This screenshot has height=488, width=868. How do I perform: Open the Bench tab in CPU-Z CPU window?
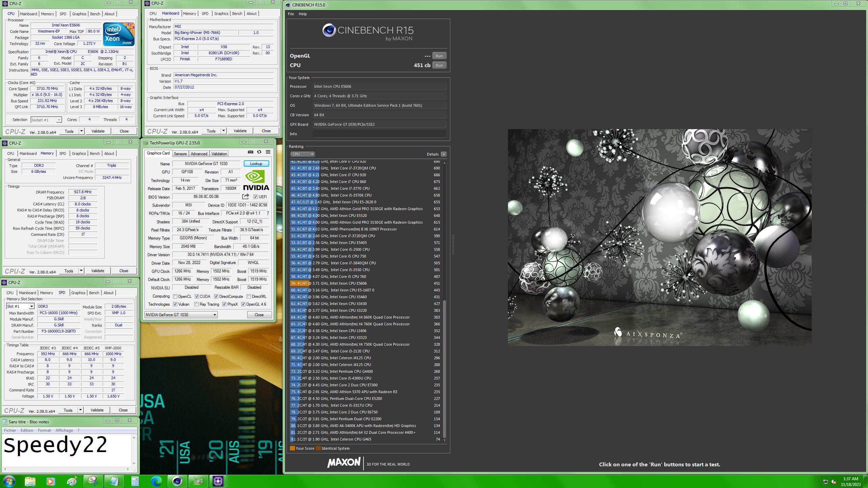point(95,14)
